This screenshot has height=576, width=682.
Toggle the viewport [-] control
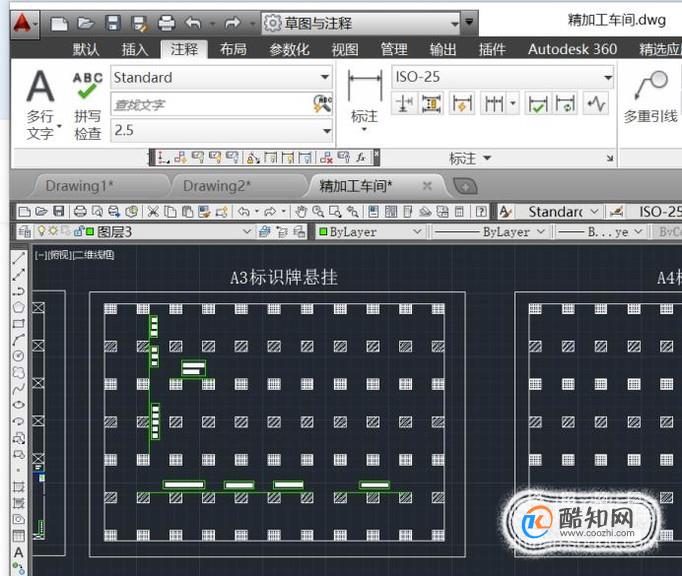pyautogui.click(x=40, y=255)
